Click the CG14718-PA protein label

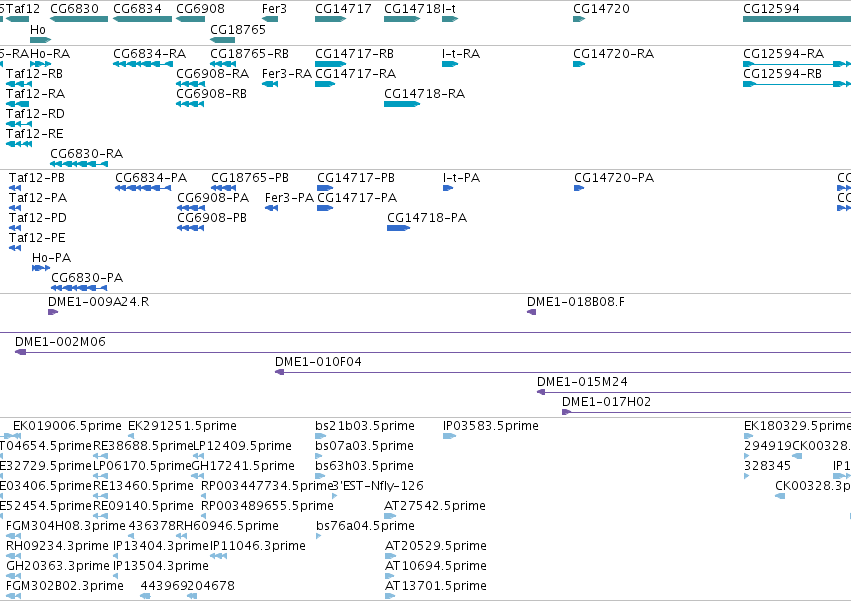(427, 218)
